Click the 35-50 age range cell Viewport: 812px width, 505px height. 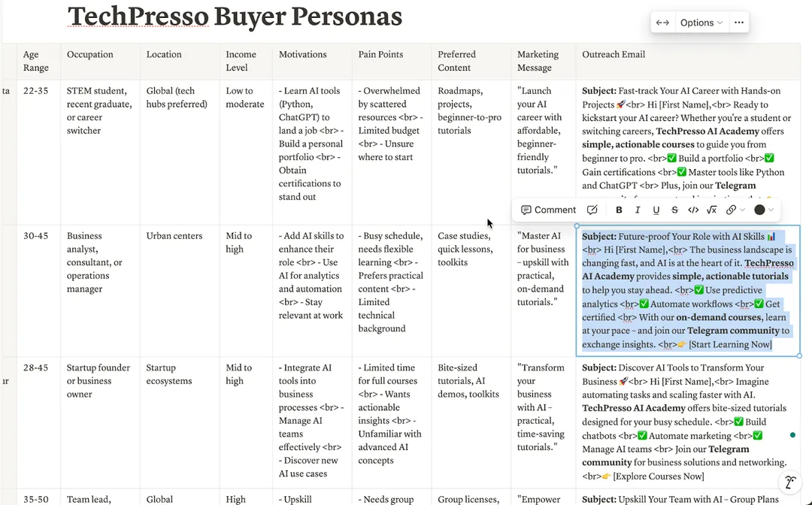[x=39, y=497]
